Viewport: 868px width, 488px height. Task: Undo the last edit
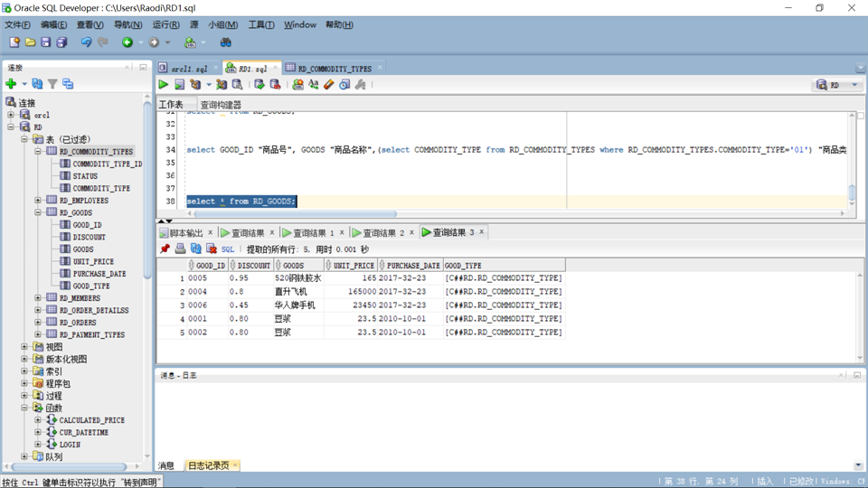pos(86,42)
